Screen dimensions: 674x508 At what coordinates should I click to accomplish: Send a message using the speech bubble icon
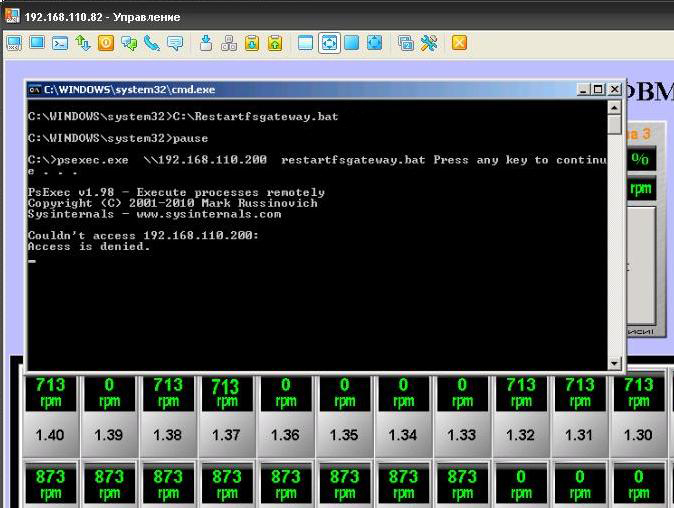click(175, 43)
